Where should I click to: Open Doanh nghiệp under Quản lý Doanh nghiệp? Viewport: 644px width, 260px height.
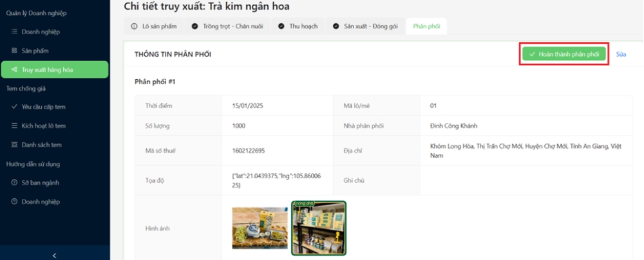[x=55, y=32]
